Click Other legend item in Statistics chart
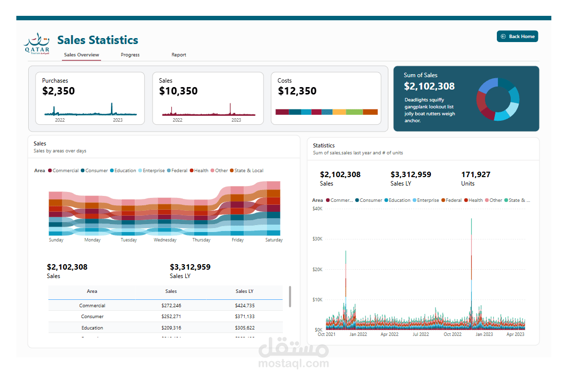The width and height of the screenshot is (588, 377). [493, 200]
